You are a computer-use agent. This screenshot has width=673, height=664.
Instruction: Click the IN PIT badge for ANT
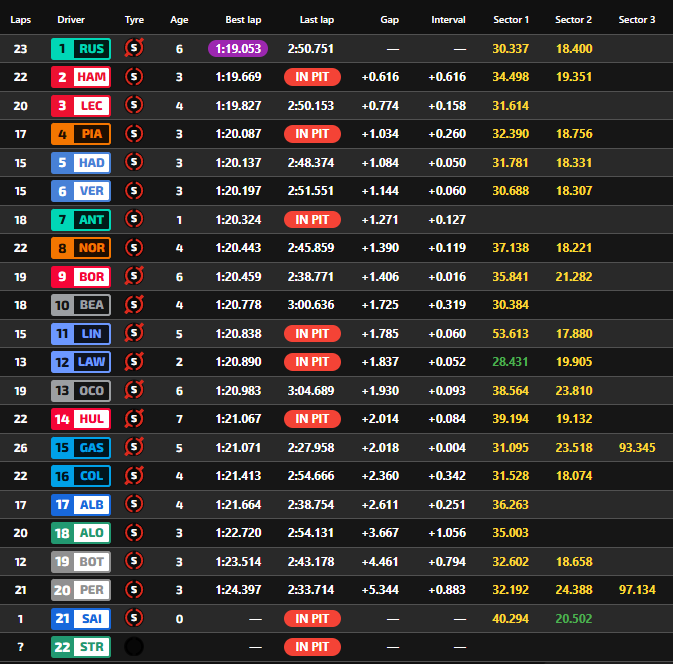click(x=312, y=219)
